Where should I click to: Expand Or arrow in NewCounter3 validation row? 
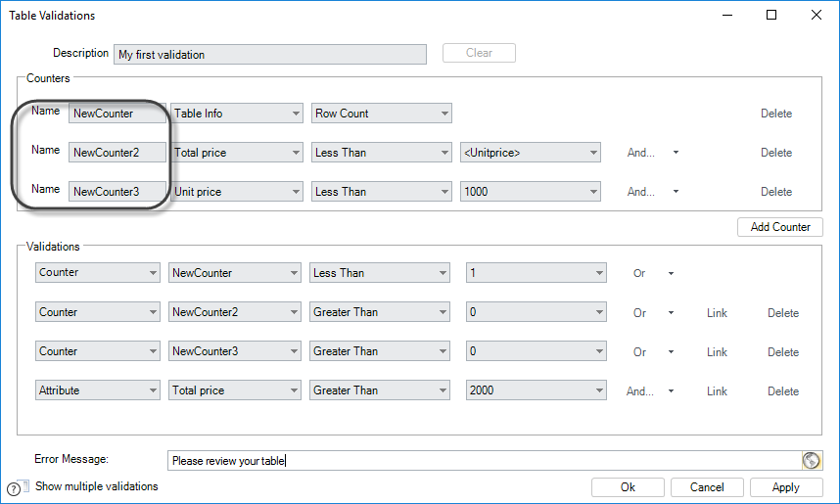coord(671,352)
